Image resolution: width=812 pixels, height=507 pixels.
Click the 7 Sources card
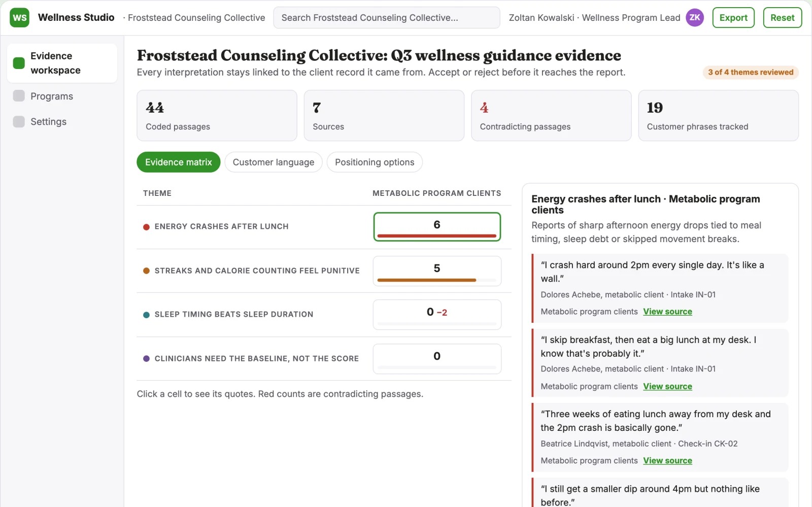pyautogui.click(x=384, y=116)
